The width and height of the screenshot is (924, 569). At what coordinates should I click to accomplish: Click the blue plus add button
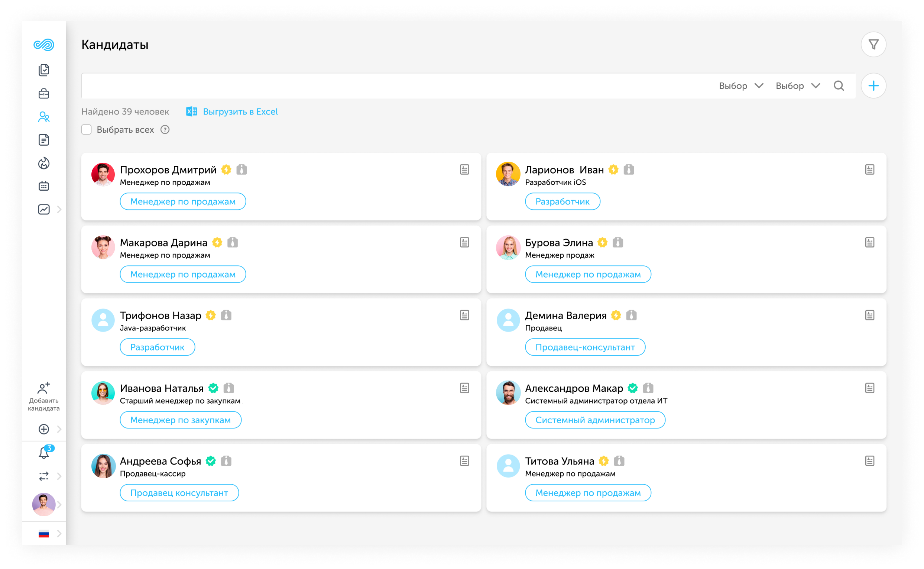click(x=873, y=86)
